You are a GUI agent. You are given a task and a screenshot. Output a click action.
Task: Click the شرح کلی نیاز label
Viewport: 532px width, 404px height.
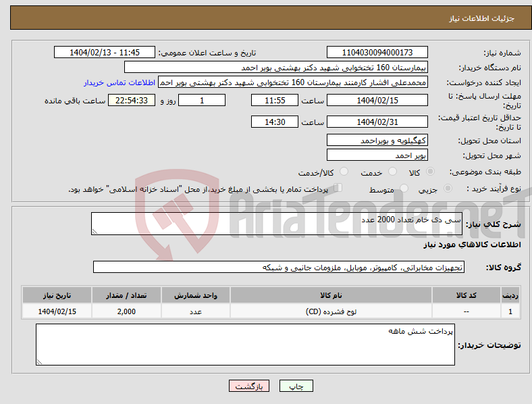(x=493, y=224)
